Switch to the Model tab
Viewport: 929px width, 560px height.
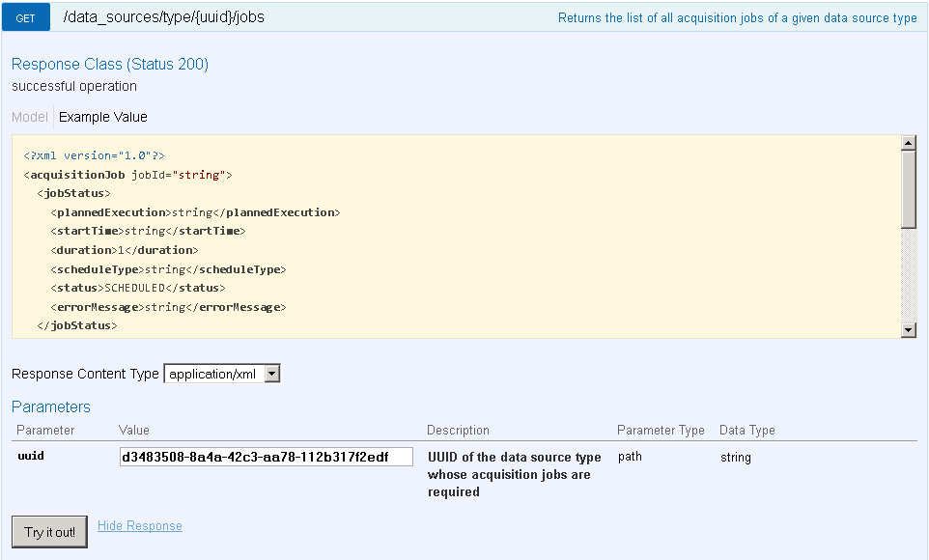click(29, 117)
